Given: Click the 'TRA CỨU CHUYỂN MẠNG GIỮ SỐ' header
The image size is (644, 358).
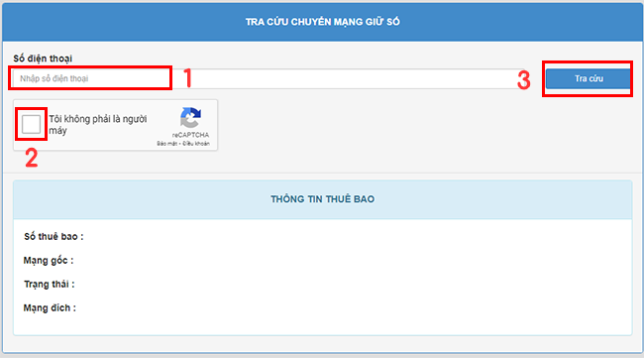Looking at the screenshot, I should coord(322,22).
